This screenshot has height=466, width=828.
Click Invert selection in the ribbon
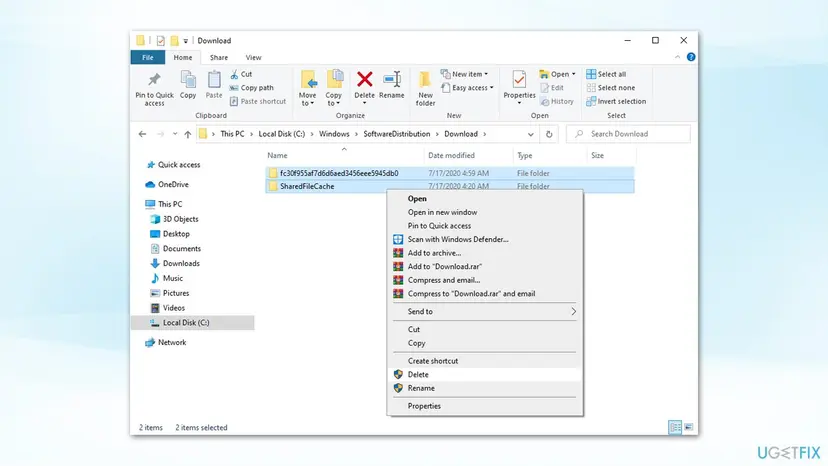point(616,101)
